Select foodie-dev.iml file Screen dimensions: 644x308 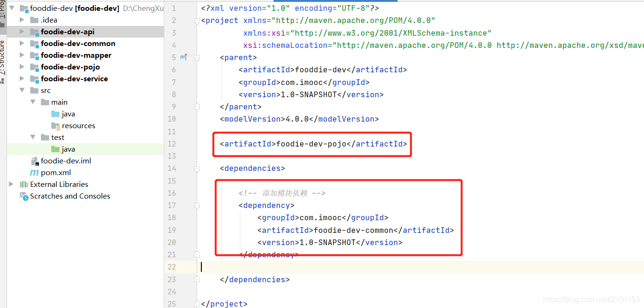click(x=66, y=161)
